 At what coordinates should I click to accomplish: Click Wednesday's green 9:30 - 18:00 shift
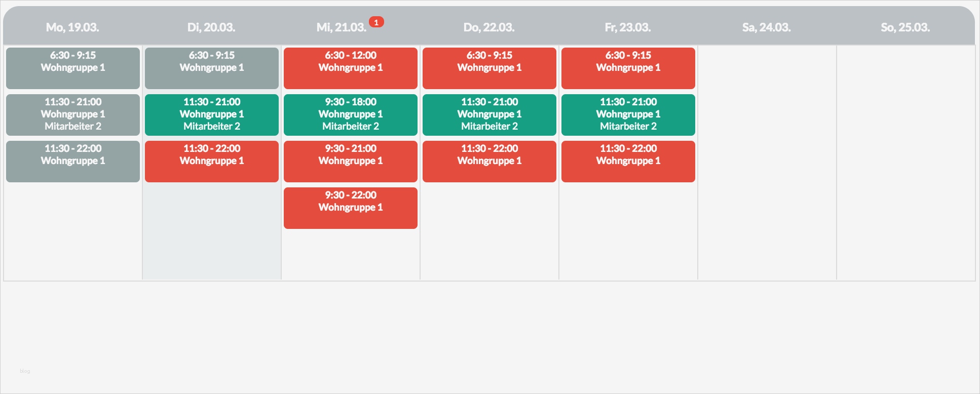coord(351,115)
